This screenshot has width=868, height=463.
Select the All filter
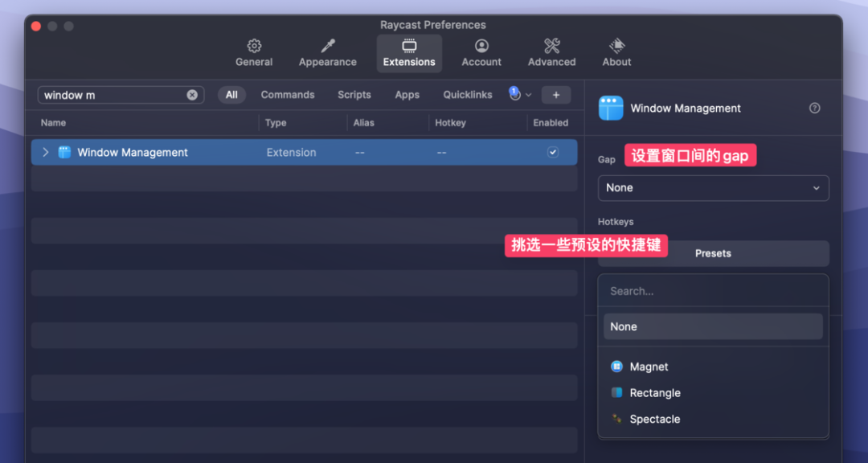point(231,95)
